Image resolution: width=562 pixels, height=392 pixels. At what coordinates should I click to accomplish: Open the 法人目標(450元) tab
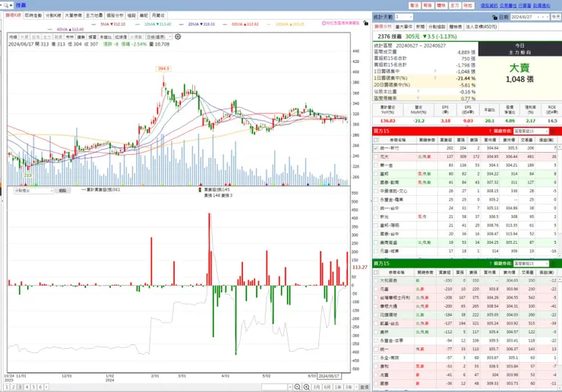[481, 27]
